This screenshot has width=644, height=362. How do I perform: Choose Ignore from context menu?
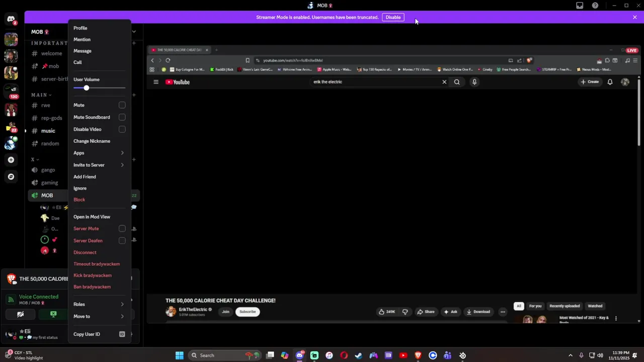tap(80, 189)
